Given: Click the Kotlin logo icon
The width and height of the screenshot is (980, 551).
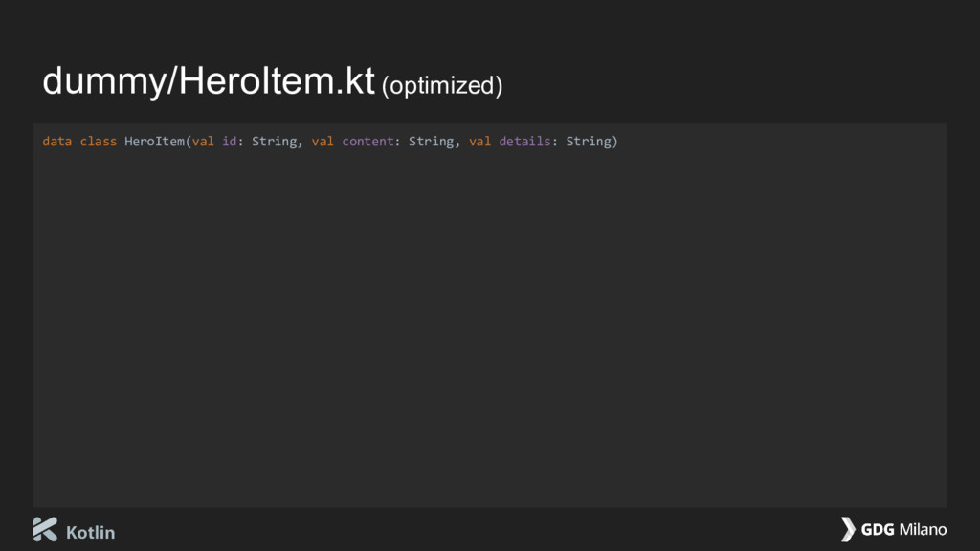Looking at the screenshot, I should (x=45, y=530).
